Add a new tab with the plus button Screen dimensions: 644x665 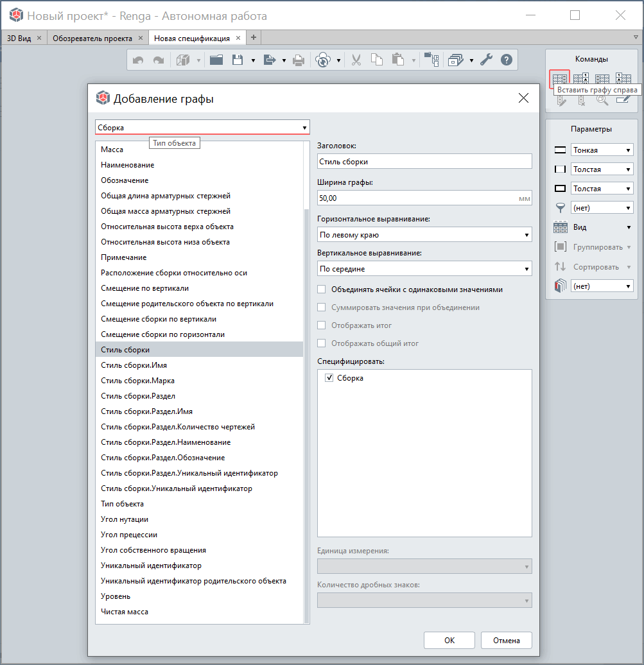coord(253,37)
